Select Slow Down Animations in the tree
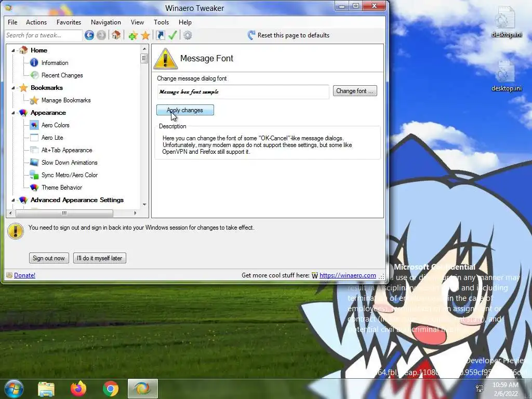Viewport: 532px width, 399px height. (x=70, y=163)
